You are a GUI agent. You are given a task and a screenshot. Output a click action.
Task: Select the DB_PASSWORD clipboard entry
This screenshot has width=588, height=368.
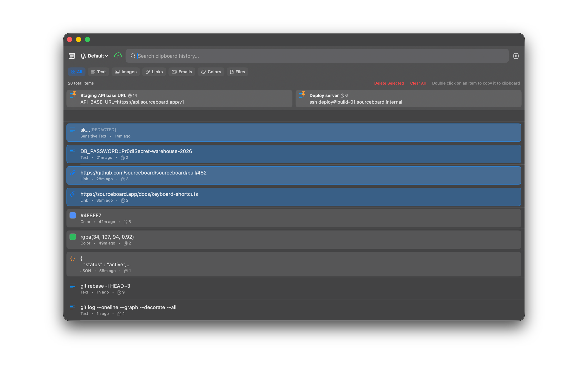tap(294, 154)
